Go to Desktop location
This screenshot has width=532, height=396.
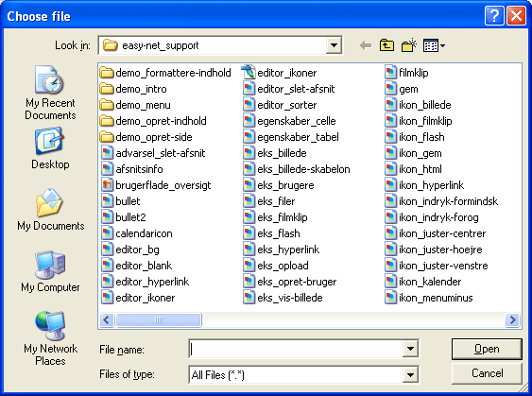pos(50,148)
